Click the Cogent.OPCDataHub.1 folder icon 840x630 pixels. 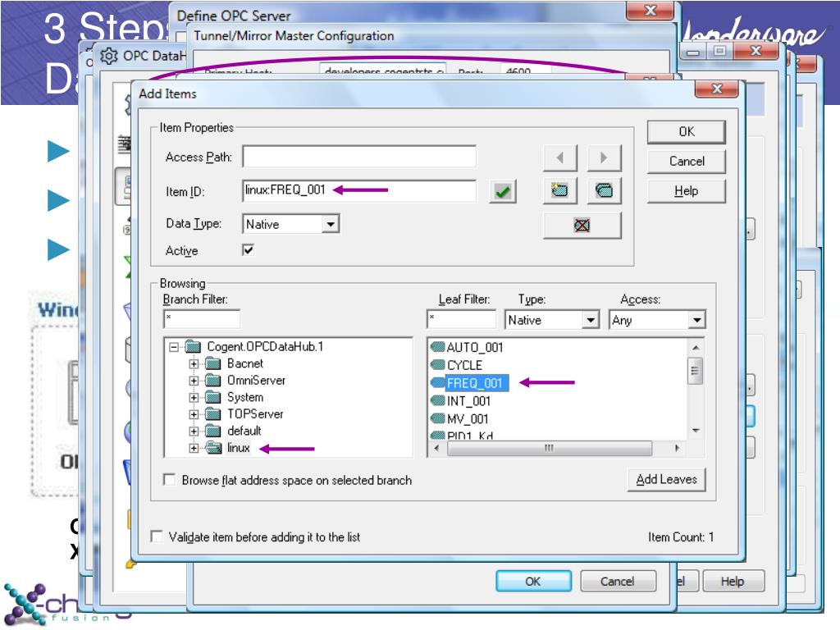coord(193,347)
